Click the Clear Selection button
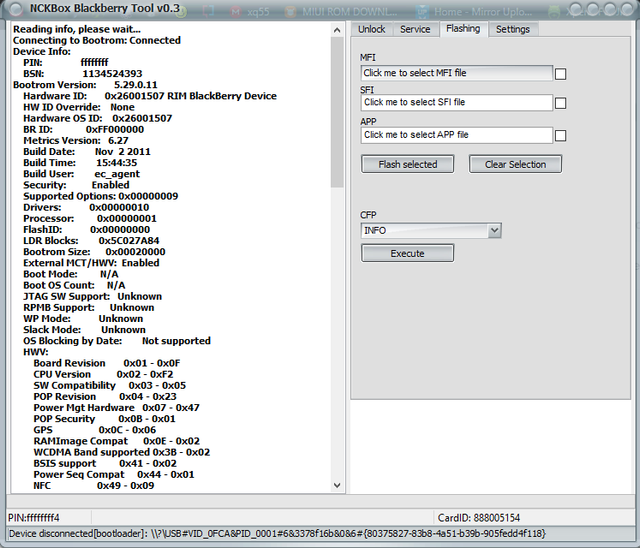 (515, 164)
